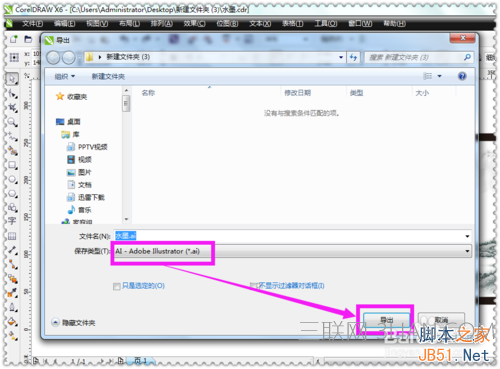Select the Text tool in toolbox
Image resolution: width=500 pixels, height=369 pixels.
pyautogui.click(x=12, y=221)
